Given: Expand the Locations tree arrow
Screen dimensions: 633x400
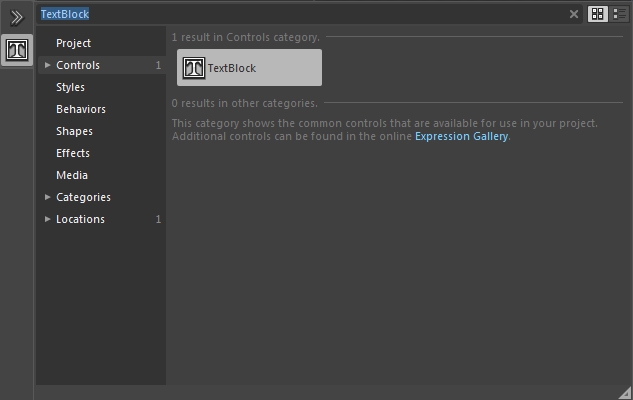Looking at the screenshot, I should 47,219.
